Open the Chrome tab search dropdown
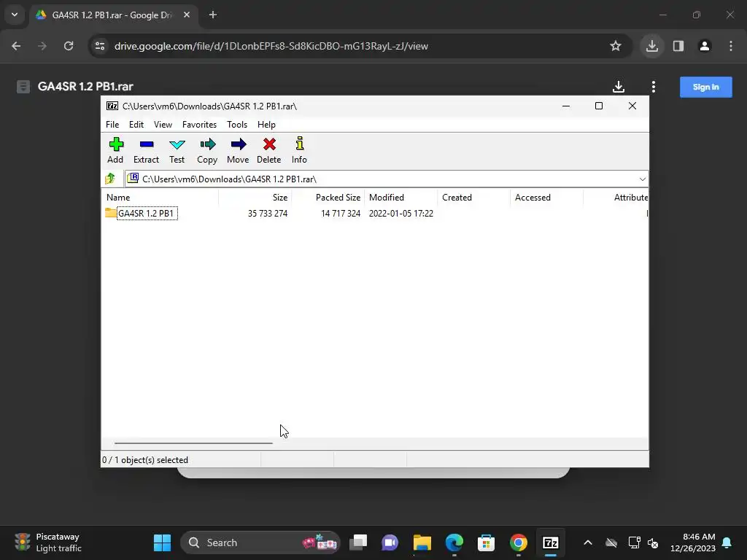This screenshot has width=747, height=560. (15, 15)
